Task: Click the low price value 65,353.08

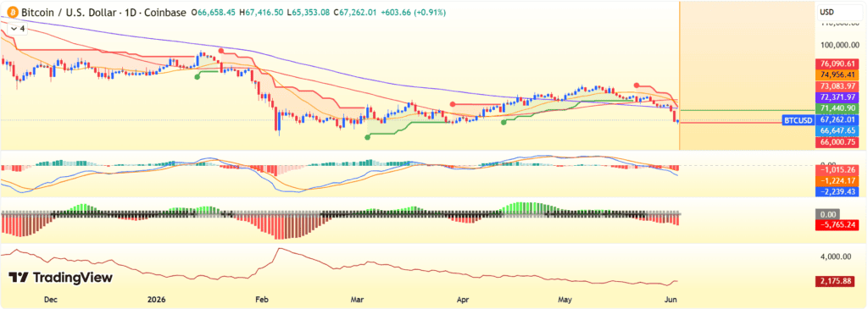Action: 309,12
